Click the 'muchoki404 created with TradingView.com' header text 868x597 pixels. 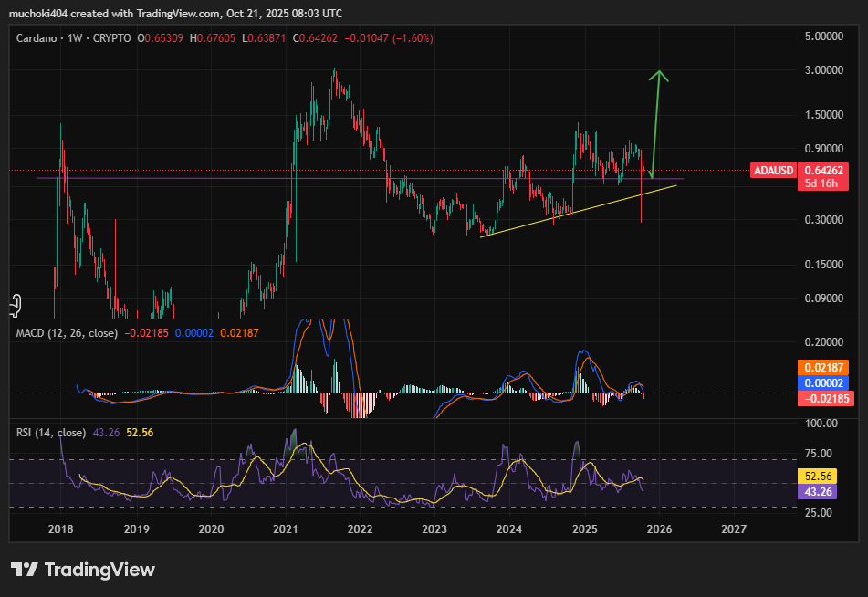(175, 14)
